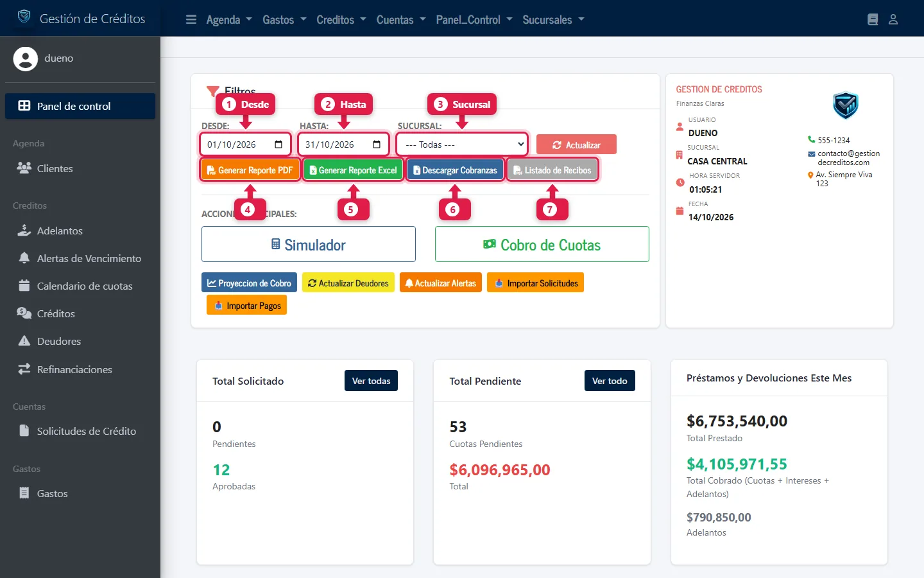
Task: Open the Gastos sidebar item
Action: [x=80, y=493]
